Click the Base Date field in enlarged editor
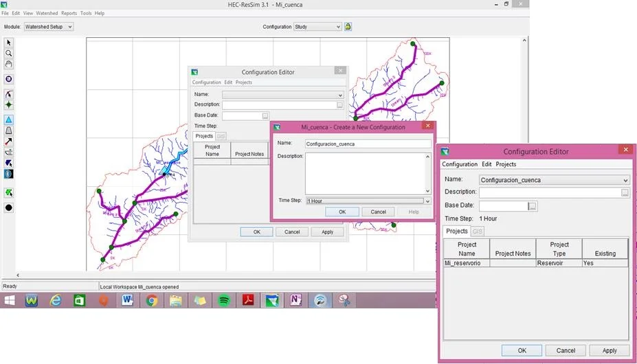This screenshot has width=637, height=364. click(x=503, y=206)
